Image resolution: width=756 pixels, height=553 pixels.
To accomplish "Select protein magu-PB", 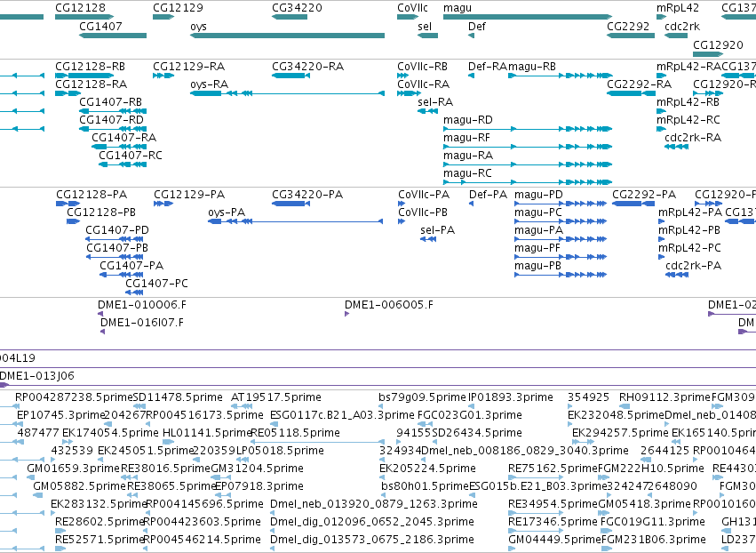I will pyautogui.click(x=538, y=267).
